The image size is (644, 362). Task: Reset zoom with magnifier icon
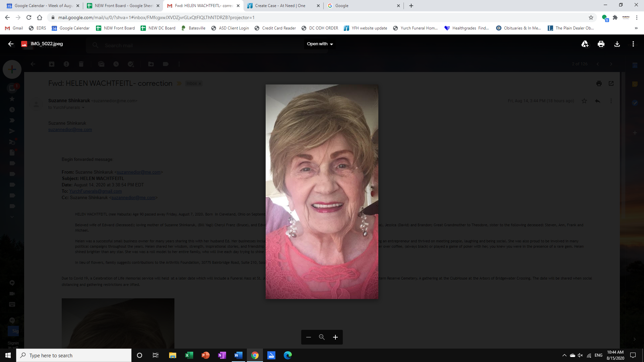point(322,337)
